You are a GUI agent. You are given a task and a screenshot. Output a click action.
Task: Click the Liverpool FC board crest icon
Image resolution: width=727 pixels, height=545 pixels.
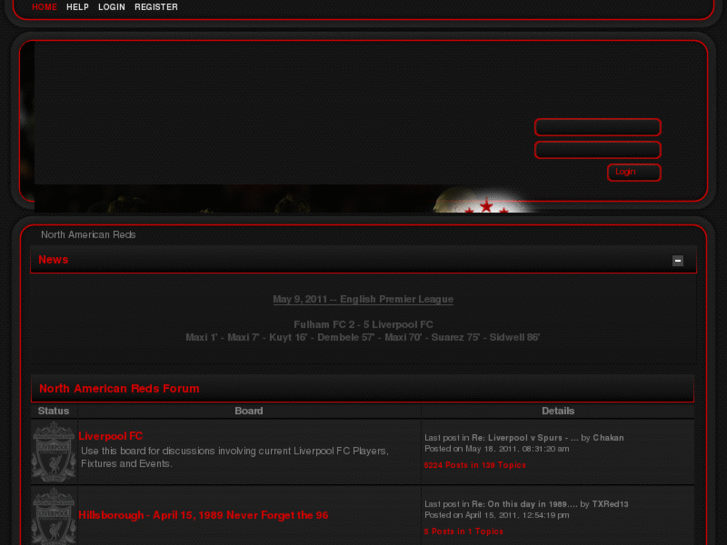pos(54,451)
